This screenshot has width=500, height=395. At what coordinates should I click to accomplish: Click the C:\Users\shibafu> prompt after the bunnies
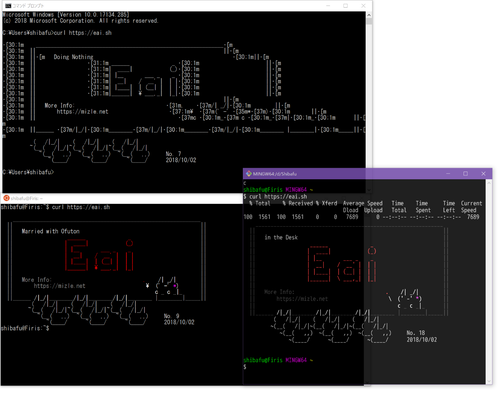(28, 172)
